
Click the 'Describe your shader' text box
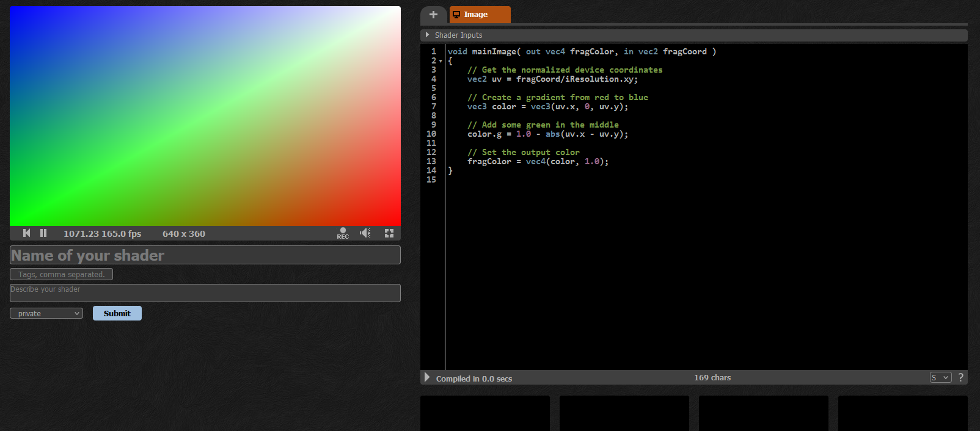205,293
